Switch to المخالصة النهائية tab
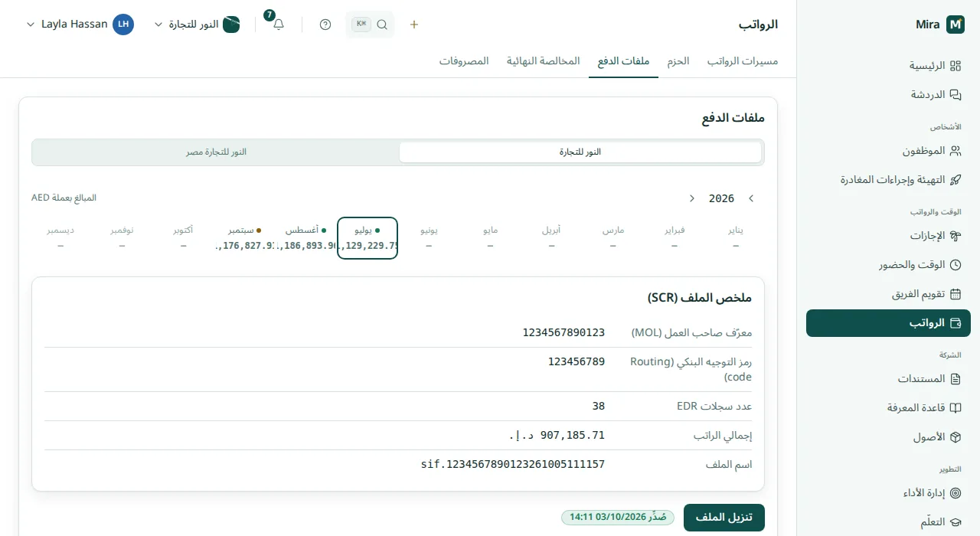Viewport: 980px width, 536px height. (543, 61)
